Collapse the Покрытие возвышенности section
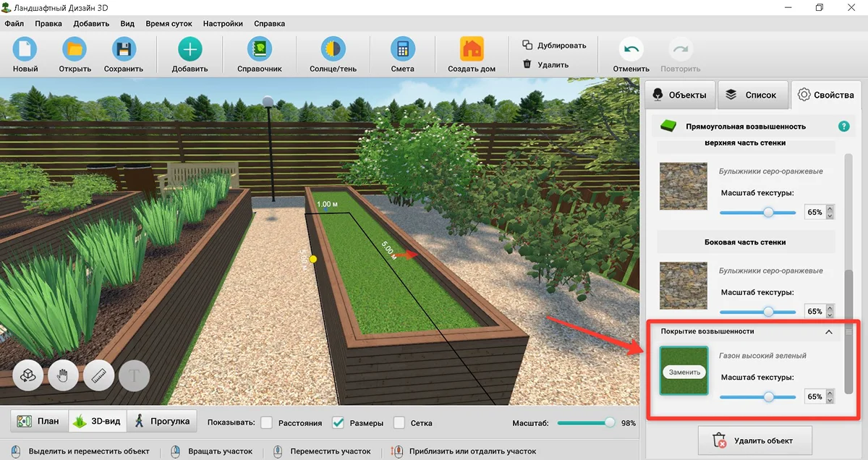This screenshot has height=460, width=868. point(828,331)
